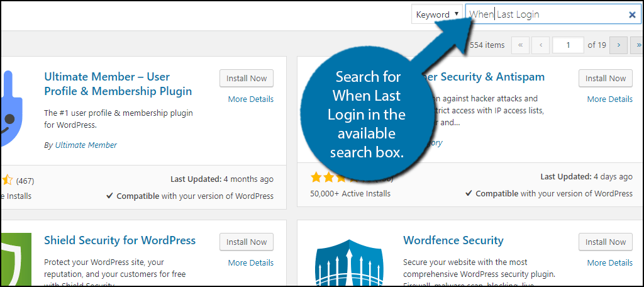The width and height of the screenshot is (644, 287).
Task: Open the Keyword search type dropdown
Action: point(437,14)
